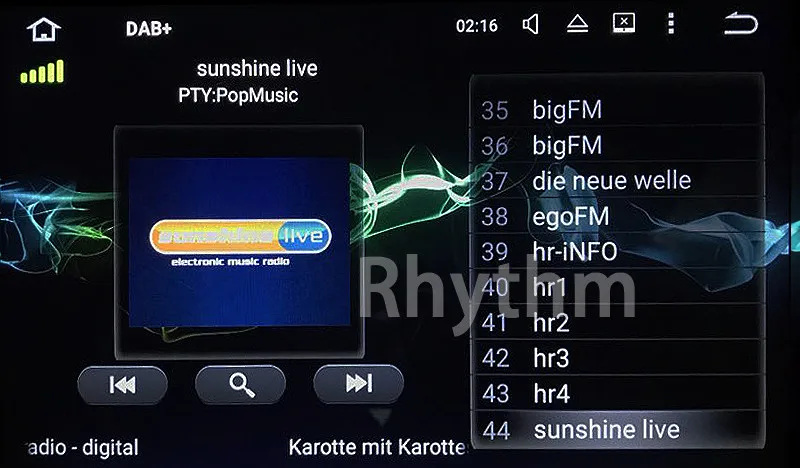Screen dimensions: 800x468
Task: Select station 37 die neue welle
Action: pyautogui.click(x=617, y=181)
